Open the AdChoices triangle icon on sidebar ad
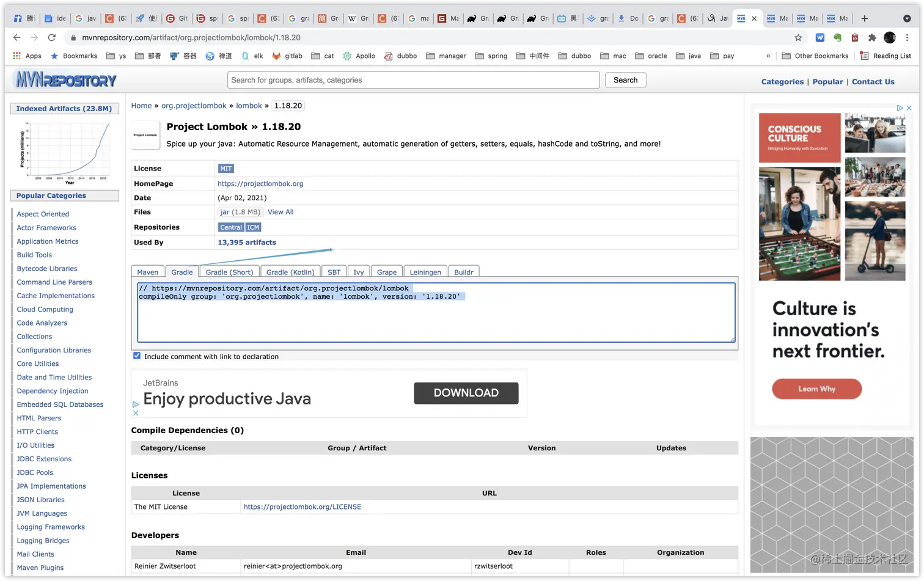Screen dimensions: 924x581 pyautogui.click(x=900, y=108)
